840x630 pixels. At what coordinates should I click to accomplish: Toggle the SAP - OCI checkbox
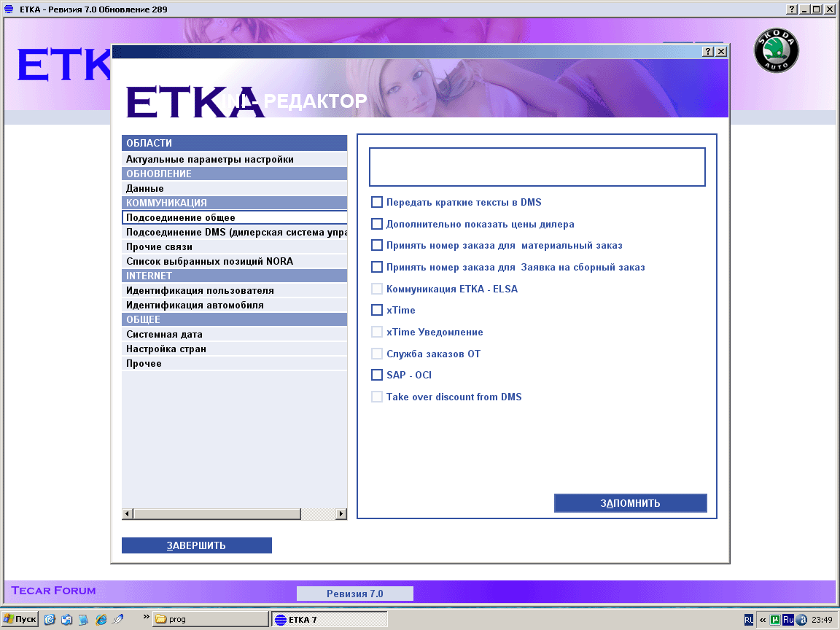coord(377,375)
